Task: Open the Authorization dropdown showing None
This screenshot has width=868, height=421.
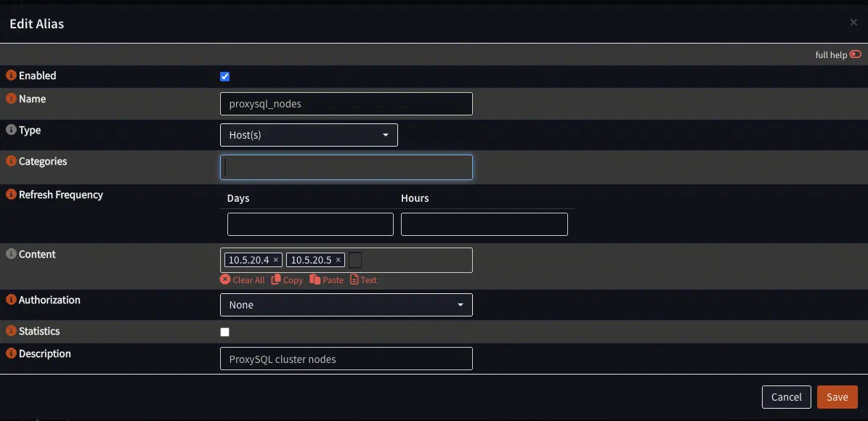Action: point(346,305)
